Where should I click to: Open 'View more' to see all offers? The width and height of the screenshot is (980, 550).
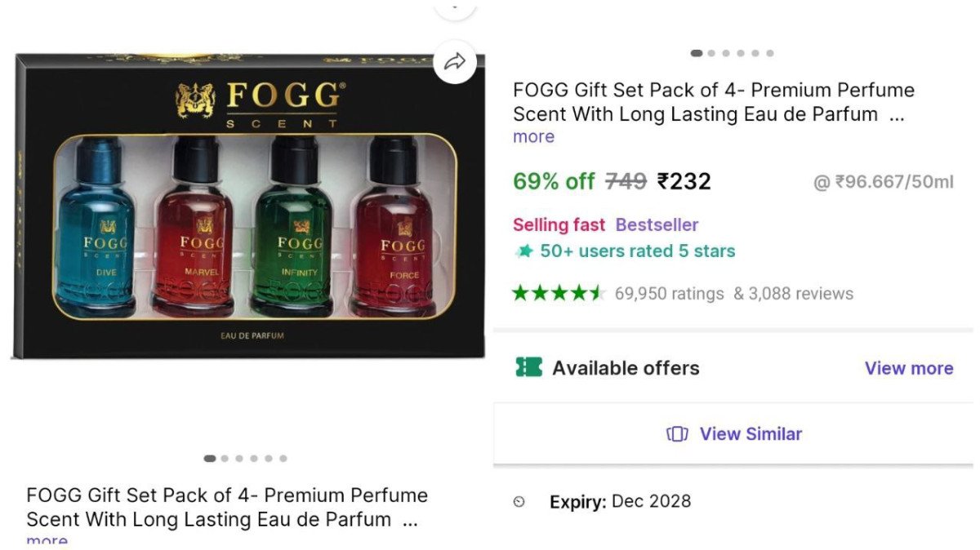point(909,368)
